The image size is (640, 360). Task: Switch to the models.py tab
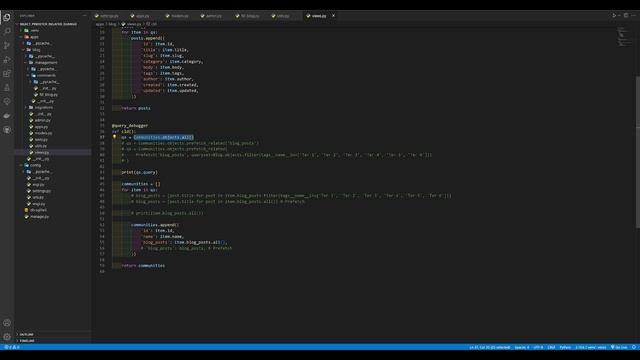177,16
